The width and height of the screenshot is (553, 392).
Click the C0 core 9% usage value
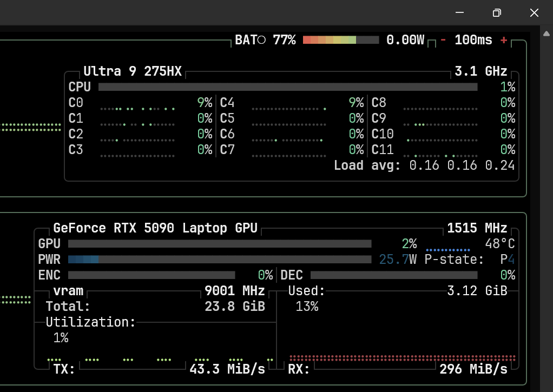[x=205, y=103]
